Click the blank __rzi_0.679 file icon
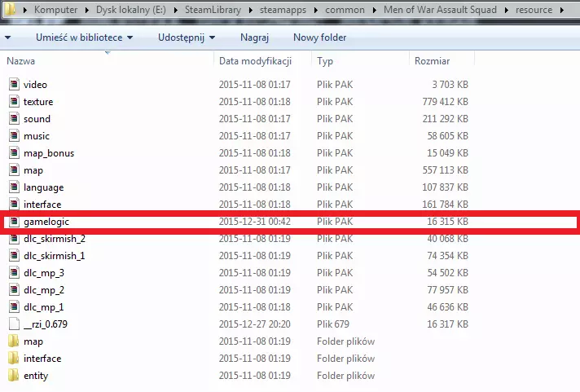Screen dimensions: 580x392 [14, 324]
